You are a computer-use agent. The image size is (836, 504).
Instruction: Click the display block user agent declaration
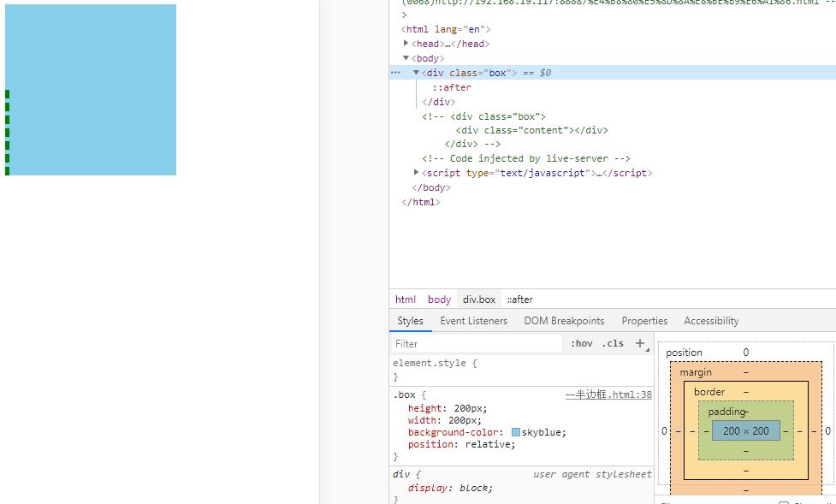pyautogui.click(x=451, y=488)
